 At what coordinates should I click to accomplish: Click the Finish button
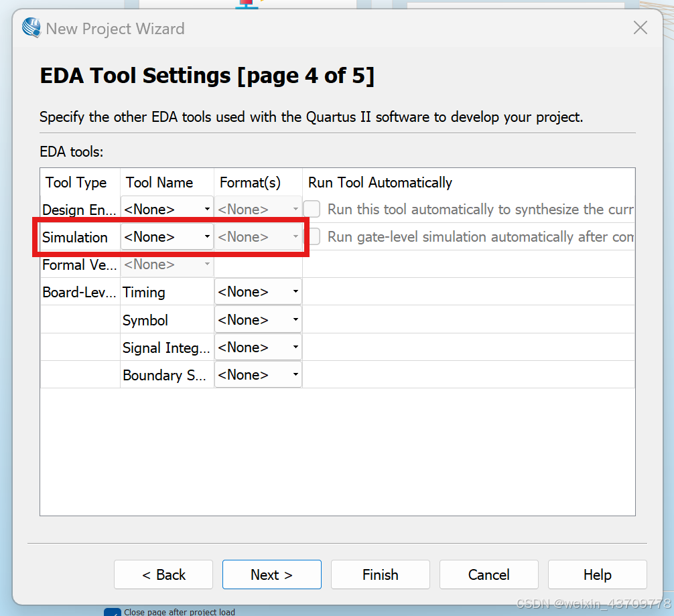381,574
